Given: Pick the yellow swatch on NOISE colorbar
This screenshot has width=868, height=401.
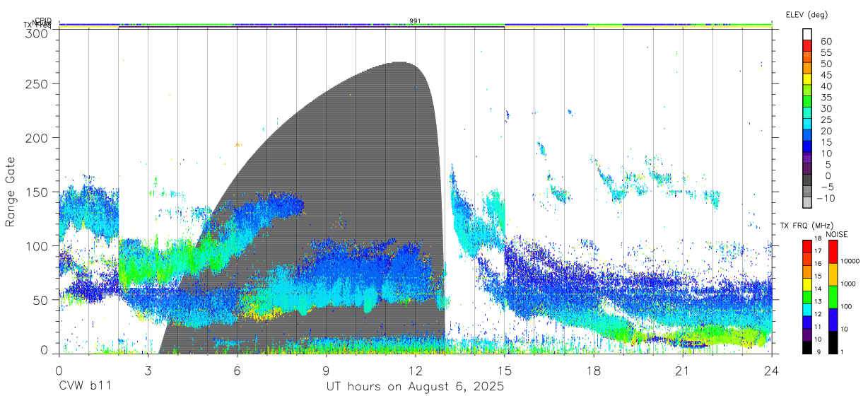Looking at the screenshot, I should tap(832, 274).
